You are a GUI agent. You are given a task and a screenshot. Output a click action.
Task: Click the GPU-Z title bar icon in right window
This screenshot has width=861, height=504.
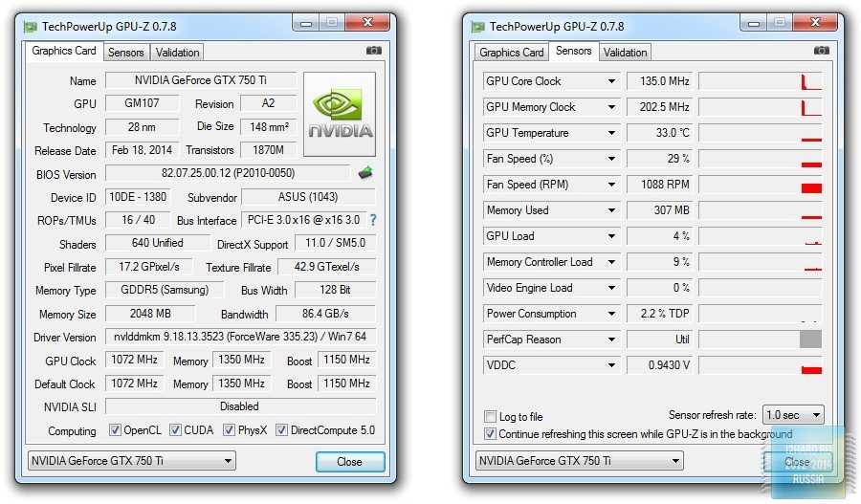tap(477, 27)
